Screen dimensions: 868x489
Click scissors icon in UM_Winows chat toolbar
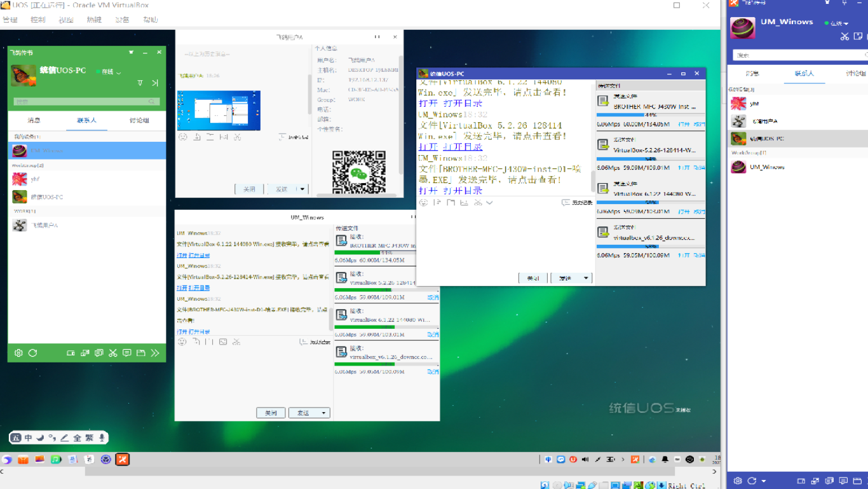(x=236, y=342)
